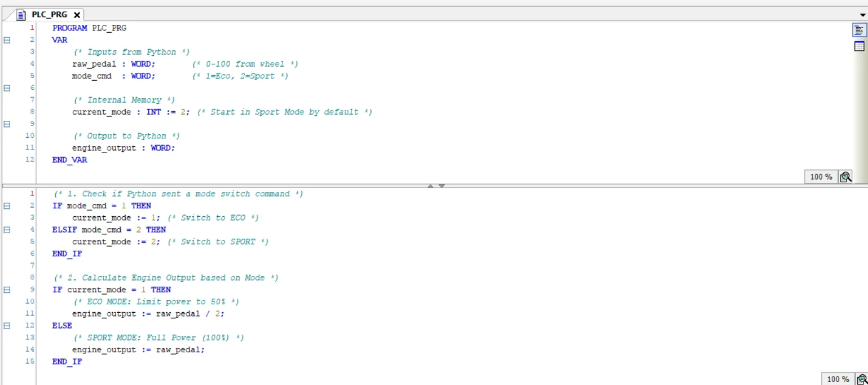Click line number 12 in declaration gutter

tap(30, 160)
